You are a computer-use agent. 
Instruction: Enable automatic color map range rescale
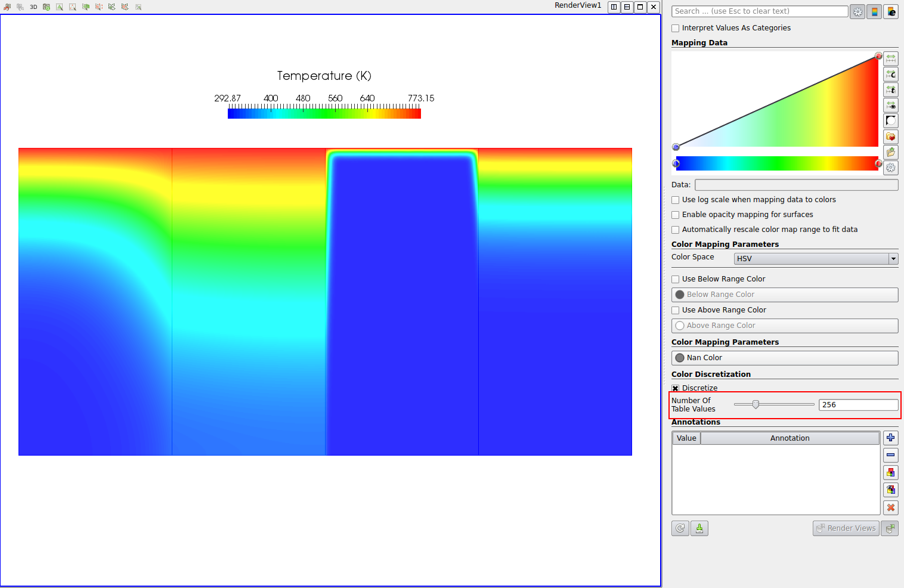[x=676, y=230]
